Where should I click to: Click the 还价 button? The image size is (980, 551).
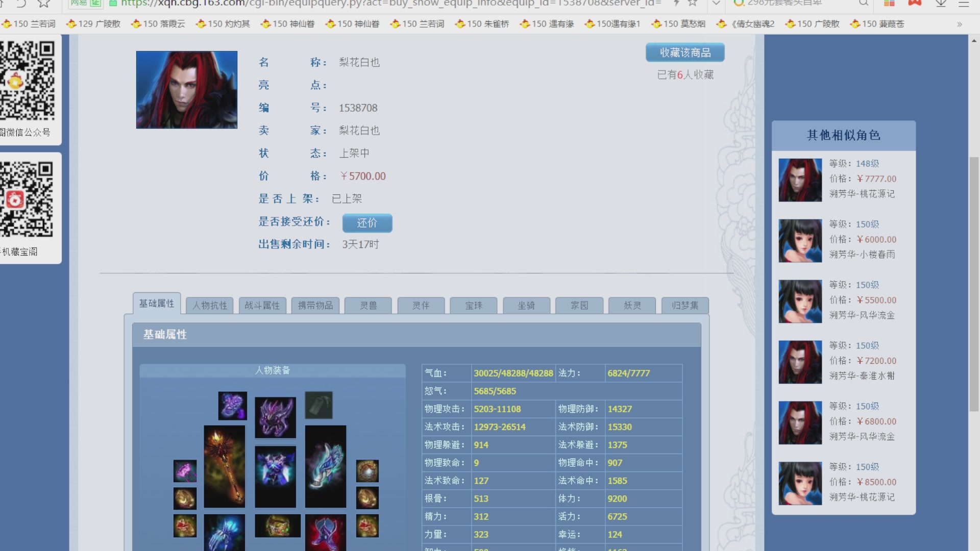367,222
